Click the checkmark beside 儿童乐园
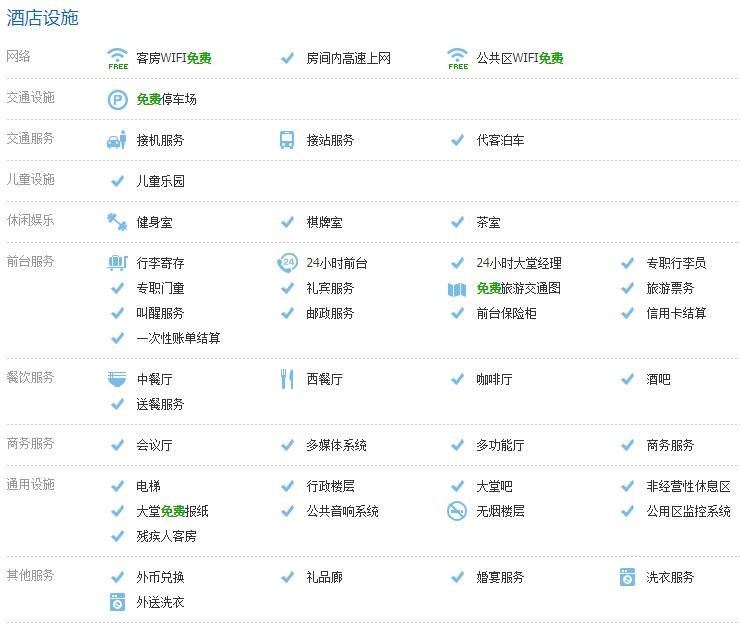 coord(117,181)
